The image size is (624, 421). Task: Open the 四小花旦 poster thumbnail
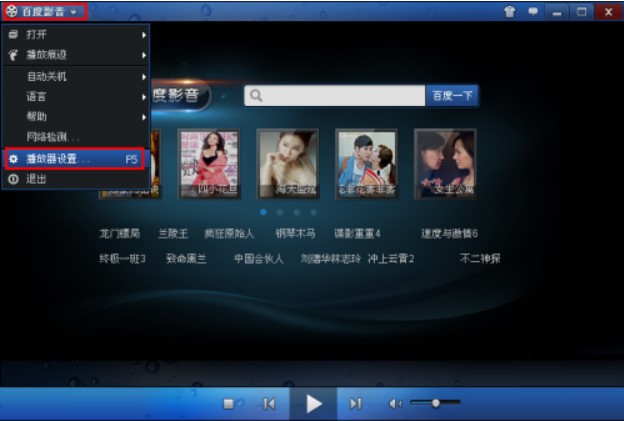point(209,164)
